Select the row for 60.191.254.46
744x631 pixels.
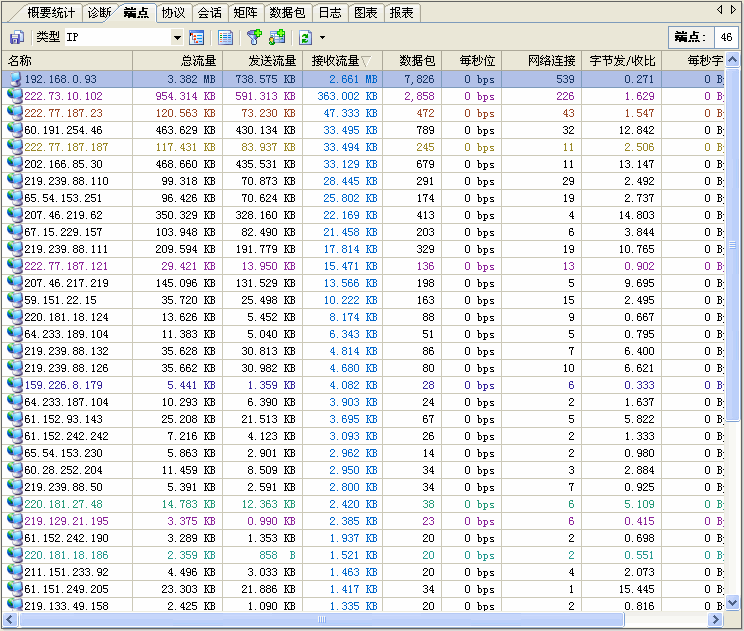[x=63, y=130]
